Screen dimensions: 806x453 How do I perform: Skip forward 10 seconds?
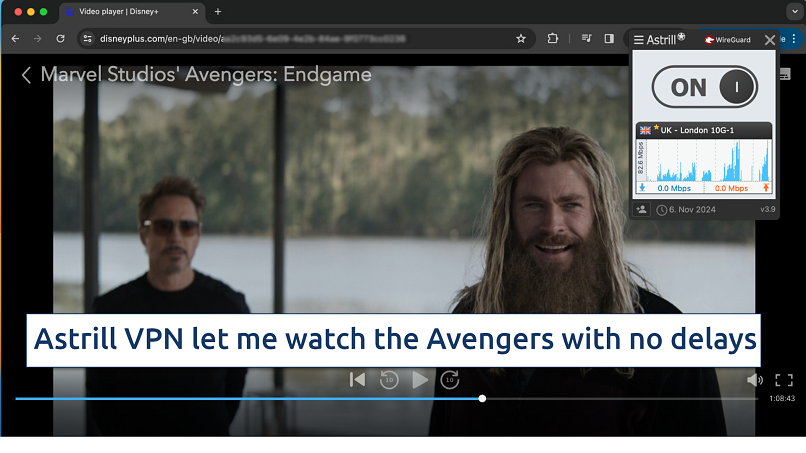click(451, 380)
